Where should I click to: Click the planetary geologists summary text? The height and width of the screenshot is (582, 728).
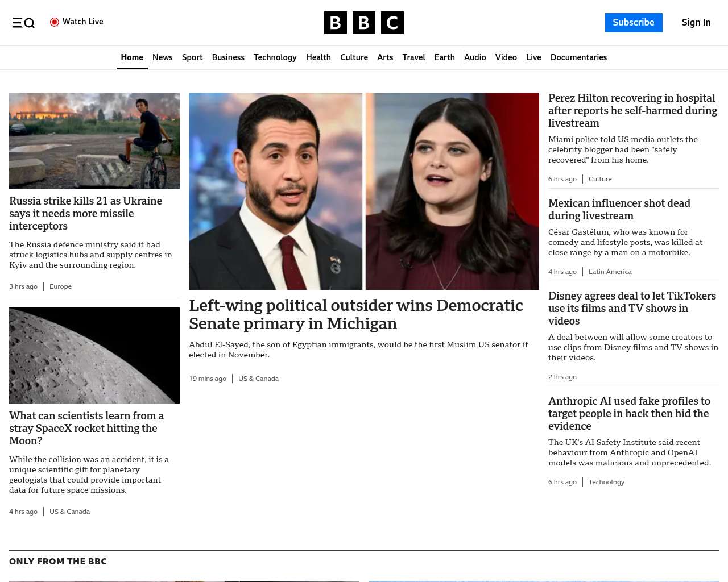pos(89,475)
